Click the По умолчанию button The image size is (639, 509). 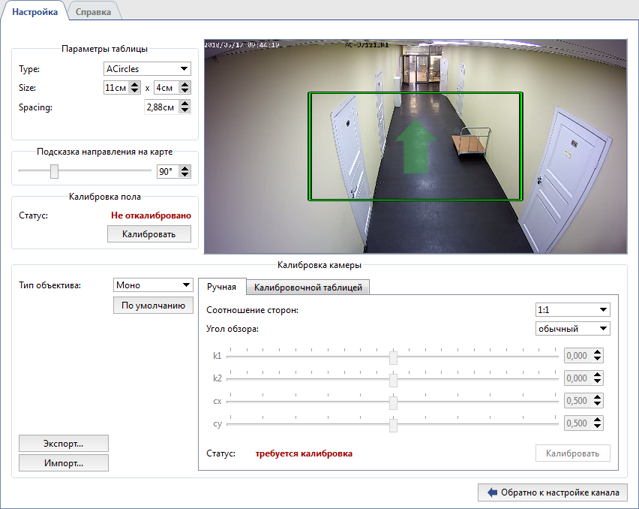(x=152, y=306)
